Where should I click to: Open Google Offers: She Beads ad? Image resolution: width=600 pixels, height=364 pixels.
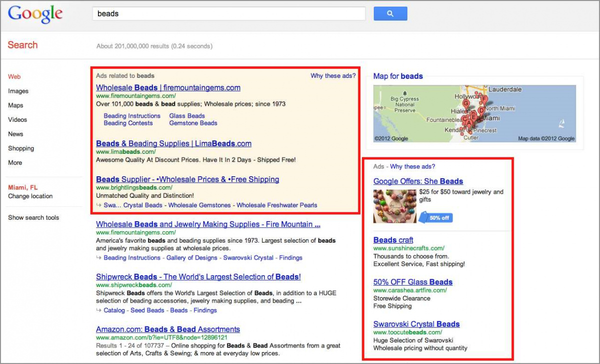pos(418,181)
